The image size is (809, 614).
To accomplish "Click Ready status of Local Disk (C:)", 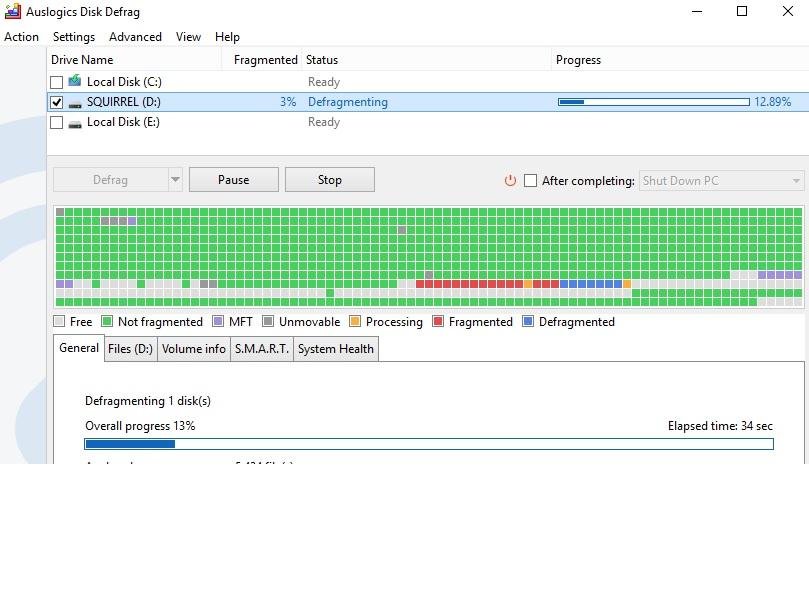I will tap(324, 82).
